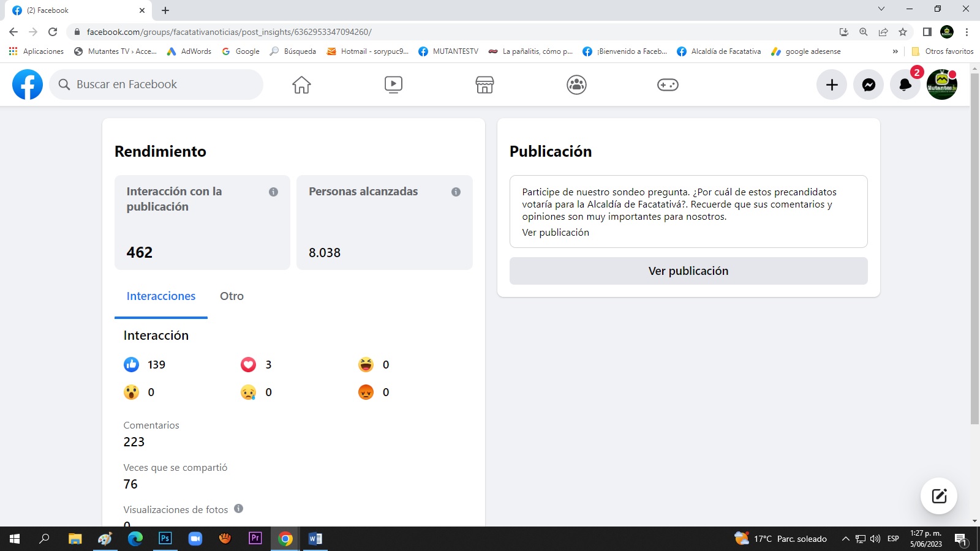980x551 pixels.
Task: Open the profile account menu avatar
Action: (941, 84)
